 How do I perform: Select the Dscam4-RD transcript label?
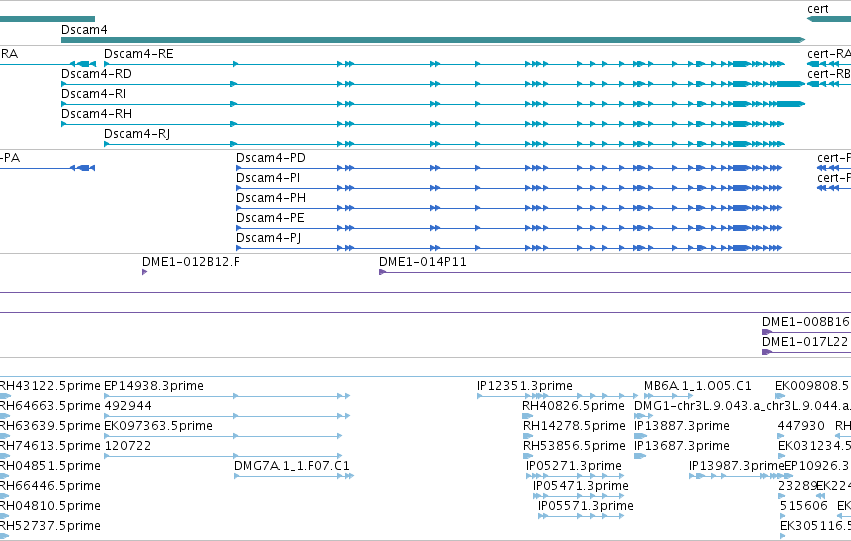(96, 74)
